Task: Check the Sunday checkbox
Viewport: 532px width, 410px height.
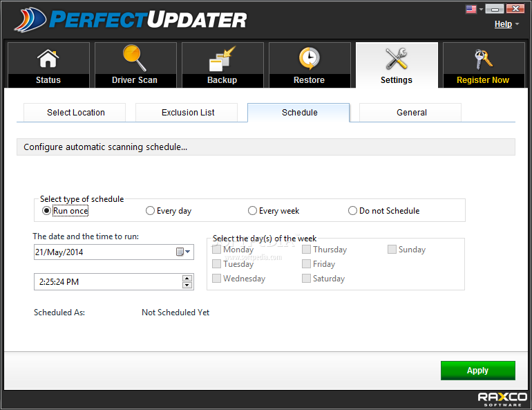Action: pos(392,250)
